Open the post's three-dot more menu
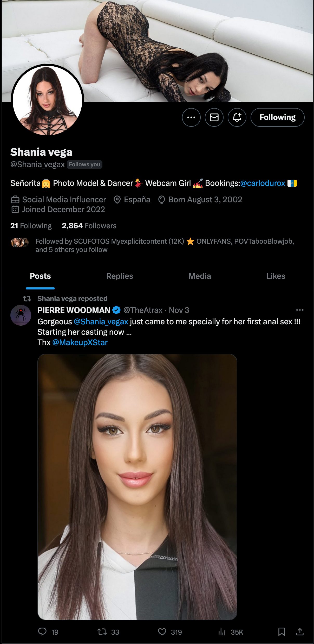Viewport: 314px width, 644px height. pyautogui.click(x=300, y=310)
